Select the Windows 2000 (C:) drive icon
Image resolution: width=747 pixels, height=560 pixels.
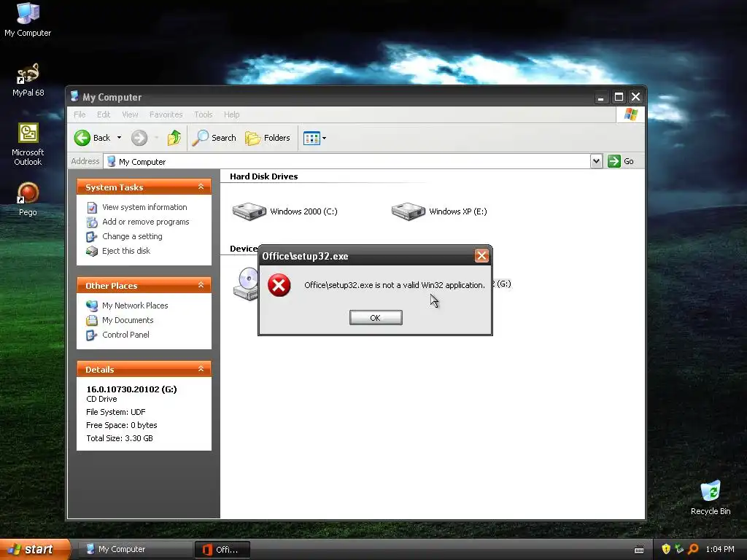pos(249,211)
